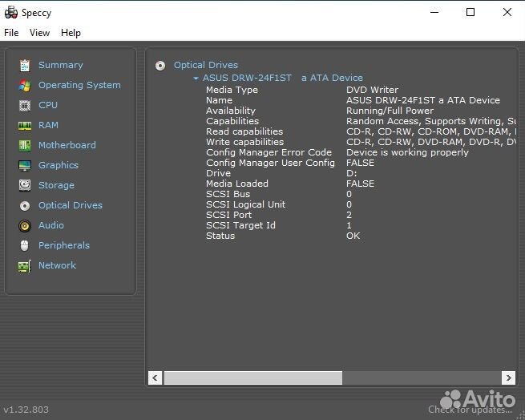Click the disc icon beside Optical Drives heading

(160, 66)
